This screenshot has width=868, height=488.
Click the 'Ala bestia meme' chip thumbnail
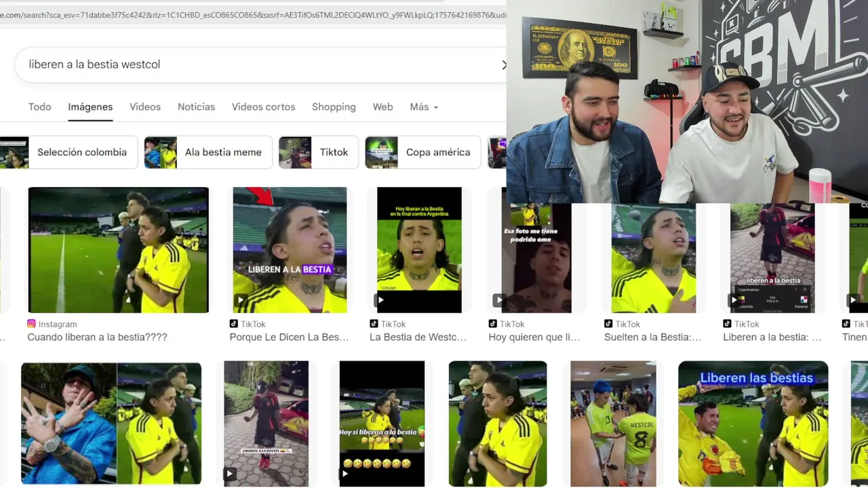(161, 152)
